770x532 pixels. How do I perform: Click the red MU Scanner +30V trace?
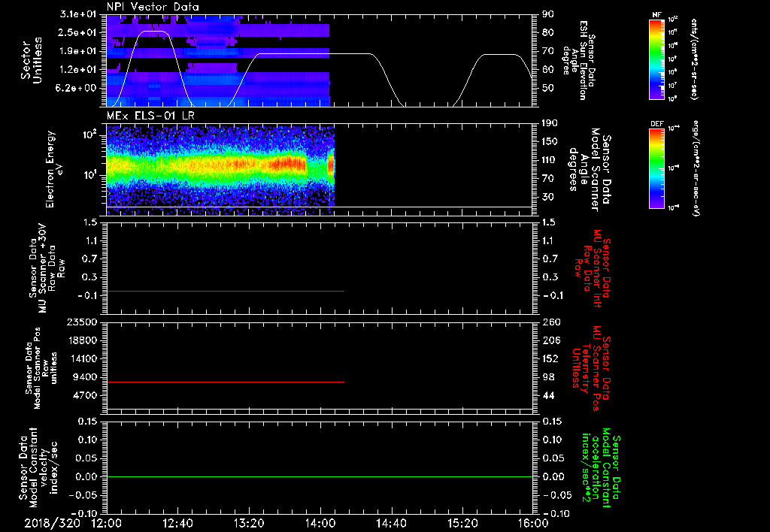pos(226,291)
